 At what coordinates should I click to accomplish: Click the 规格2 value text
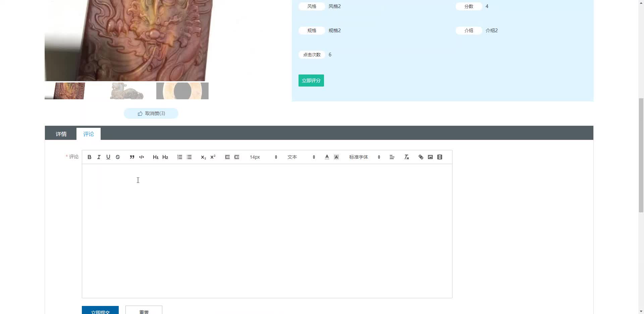(x=334, y=31)
